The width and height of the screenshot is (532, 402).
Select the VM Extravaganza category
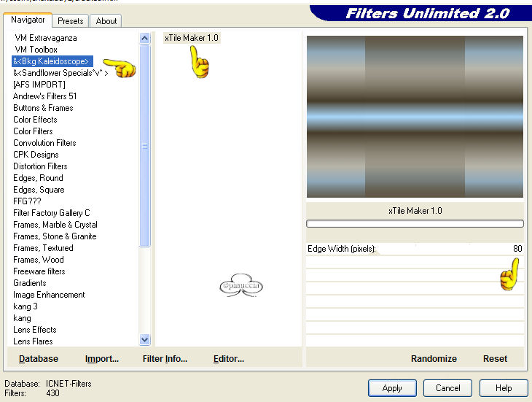coord(46,38)
